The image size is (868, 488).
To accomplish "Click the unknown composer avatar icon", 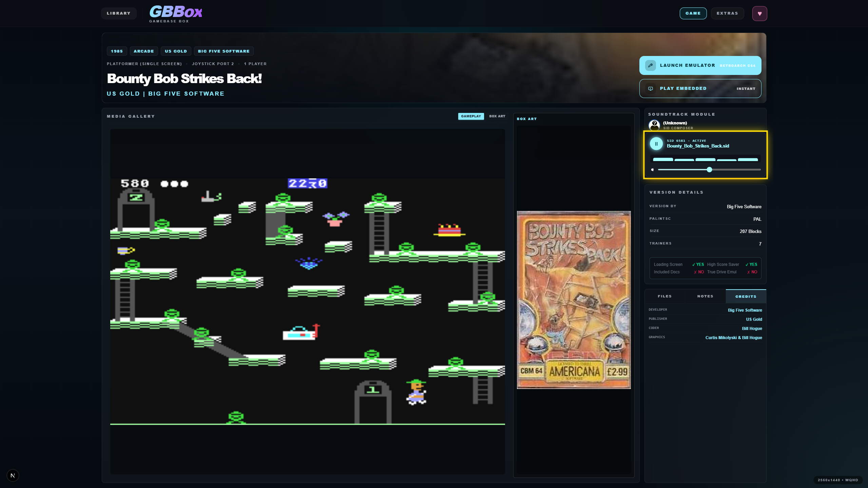I will (x=654, y=125).
